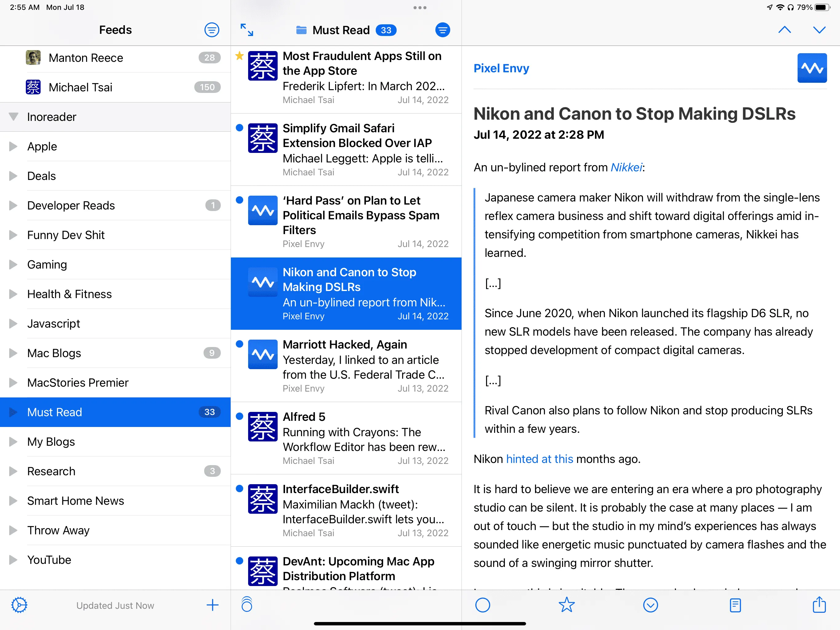Open Marriott Hacked, Again article
Image resolution: width=840 pixels, height=630 pixels.
coord(346,365)
